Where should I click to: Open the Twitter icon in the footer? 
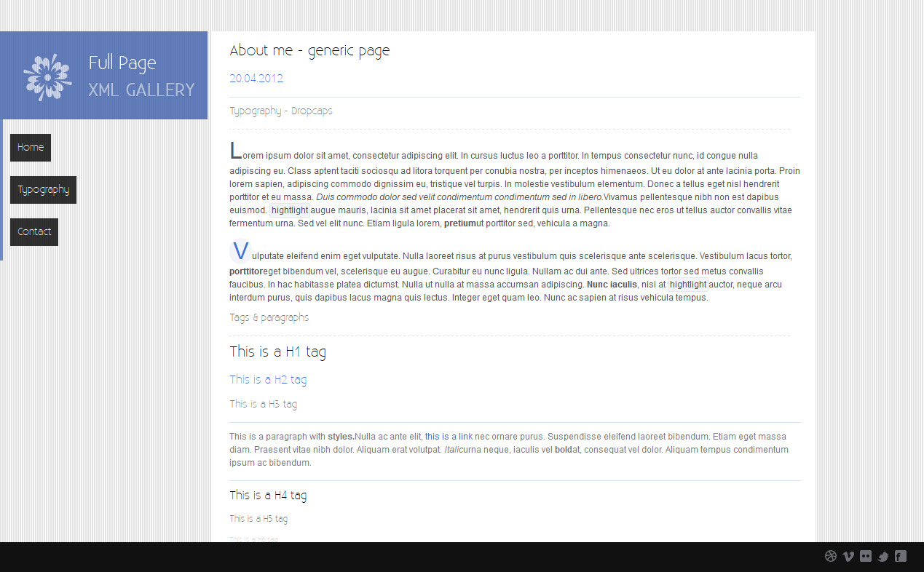[882, 556]
